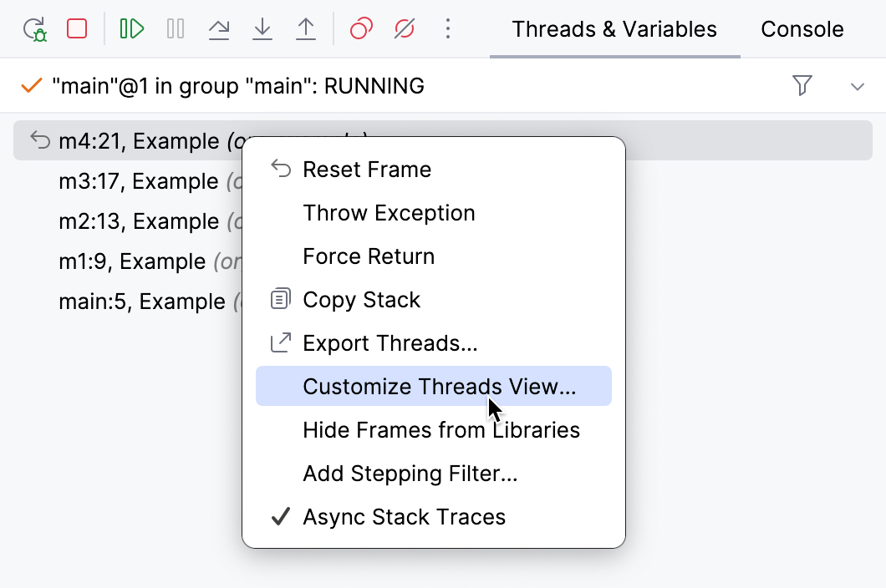The width and height of the screenshot is (886, 588).
Task: Step into the method call
Action: [x=262, y=28]
